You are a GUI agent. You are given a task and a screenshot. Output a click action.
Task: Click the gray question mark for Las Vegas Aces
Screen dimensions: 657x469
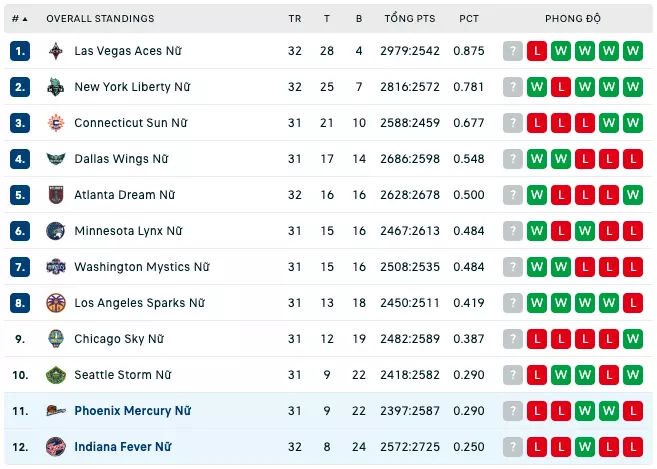pyautogui.click(x=513, y=51)
